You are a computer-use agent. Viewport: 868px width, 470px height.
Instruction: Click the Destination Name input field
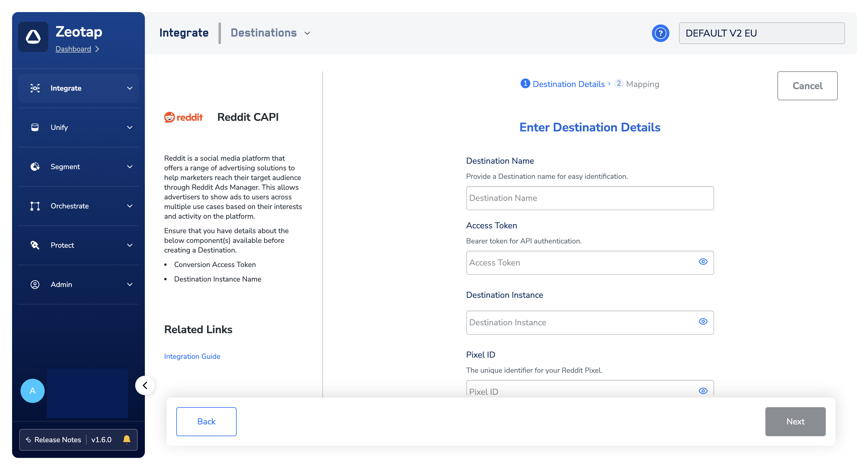589,198
